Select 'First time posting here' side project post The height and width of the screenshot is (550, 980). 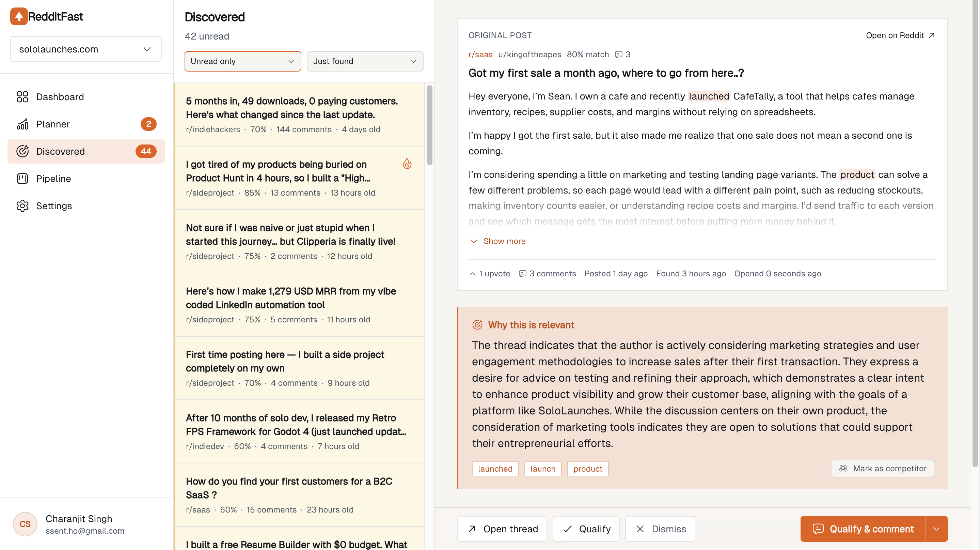(x=299, y=368)
